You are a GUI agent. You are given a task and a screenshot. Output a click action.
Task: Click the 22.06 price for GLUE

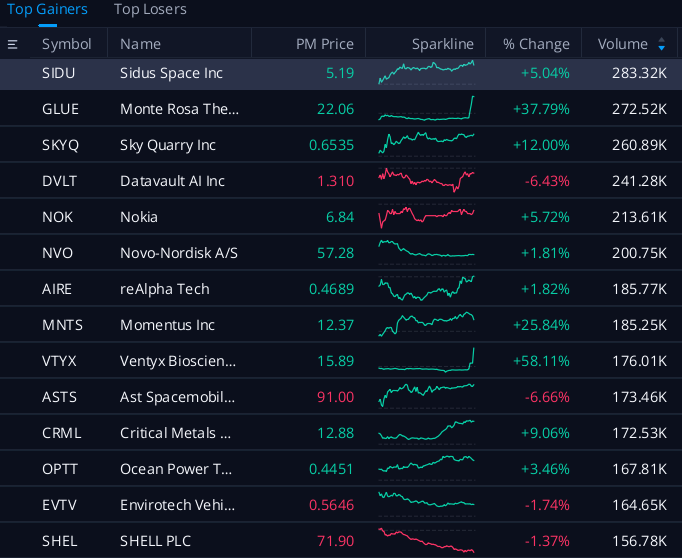(335, 109)
